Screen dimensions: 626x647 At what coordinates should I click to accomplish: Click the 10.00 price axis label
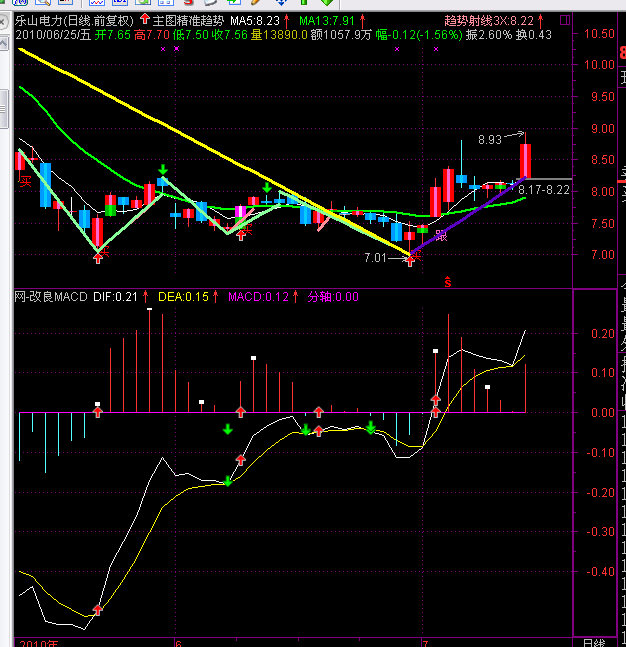click(x=599, y=65)
